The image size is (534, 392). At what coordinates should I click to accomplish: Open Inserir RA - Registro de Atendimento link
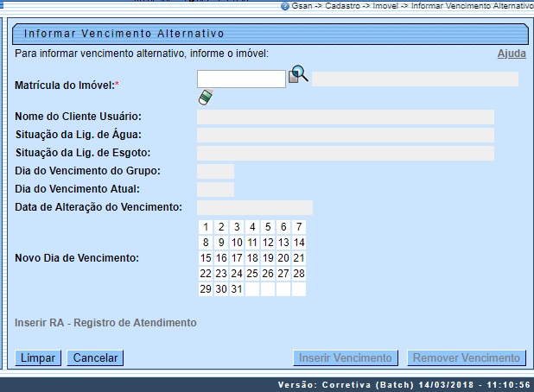(105, 323)
